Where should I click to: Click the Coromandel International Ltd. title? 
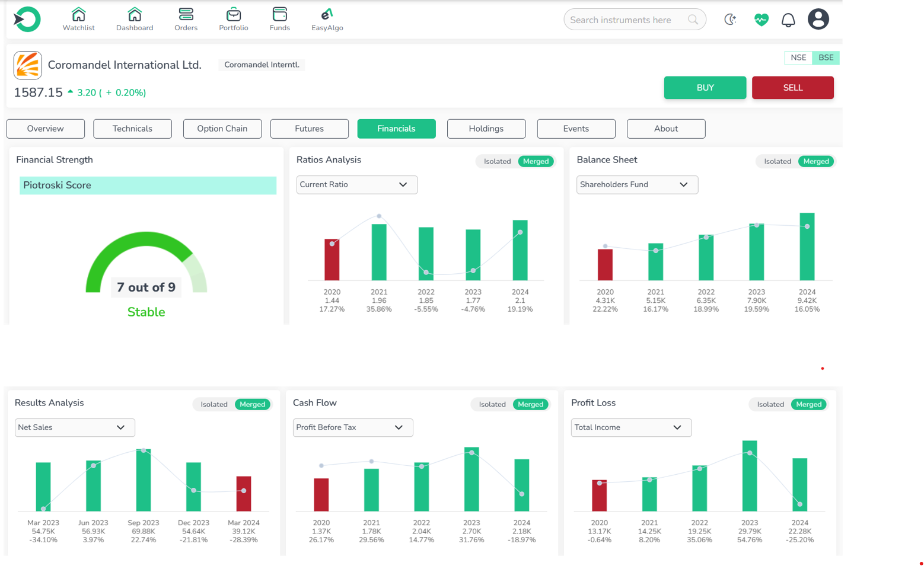(x=125, y=65)
